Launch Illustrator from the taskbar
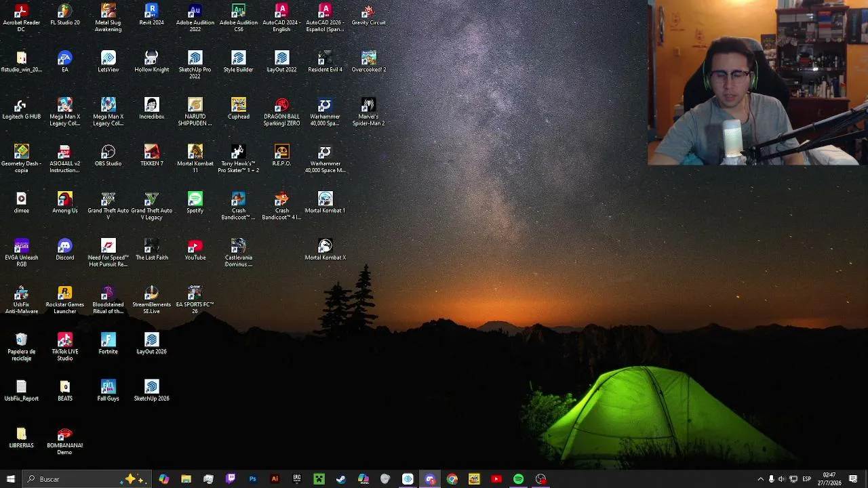 pos(275,479)
